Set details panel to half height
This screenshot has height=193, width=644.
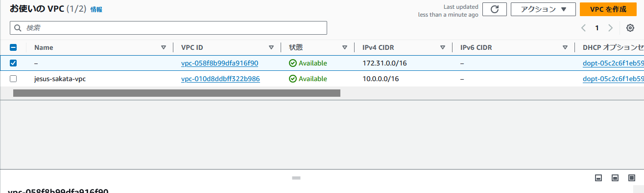615,178
